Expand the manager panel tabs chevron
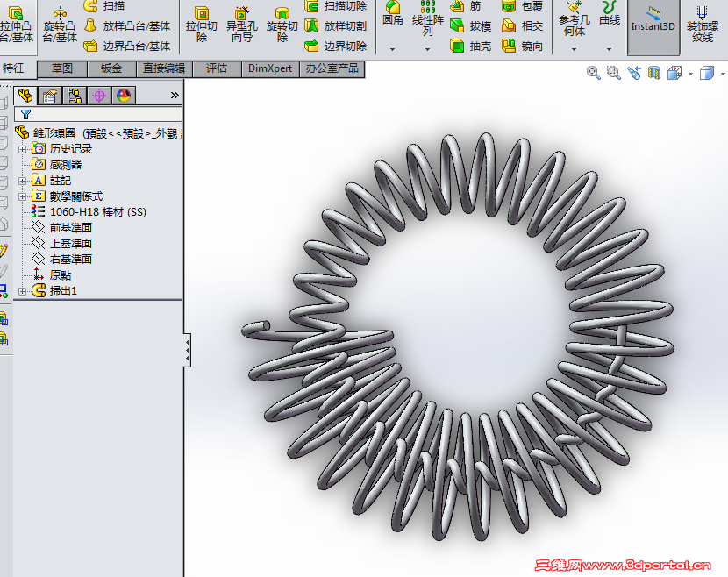 pos(175,96)
